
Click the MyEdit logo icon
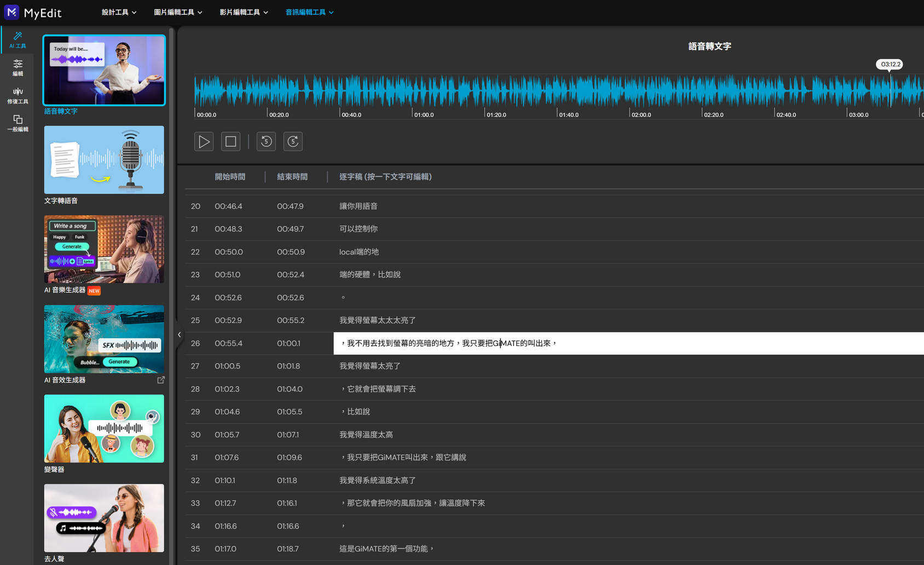pos(11,12)
